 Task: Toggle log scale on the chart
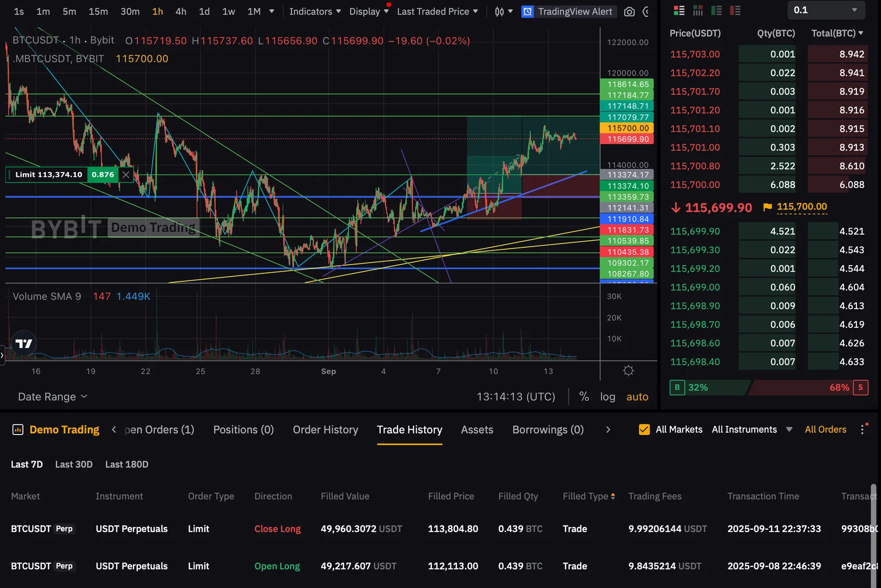point(608,397)
